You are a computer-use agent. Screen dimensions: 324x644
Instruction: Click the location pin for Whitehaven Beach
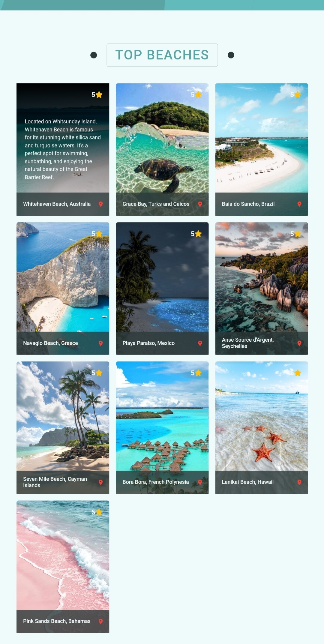pos(101,204)
